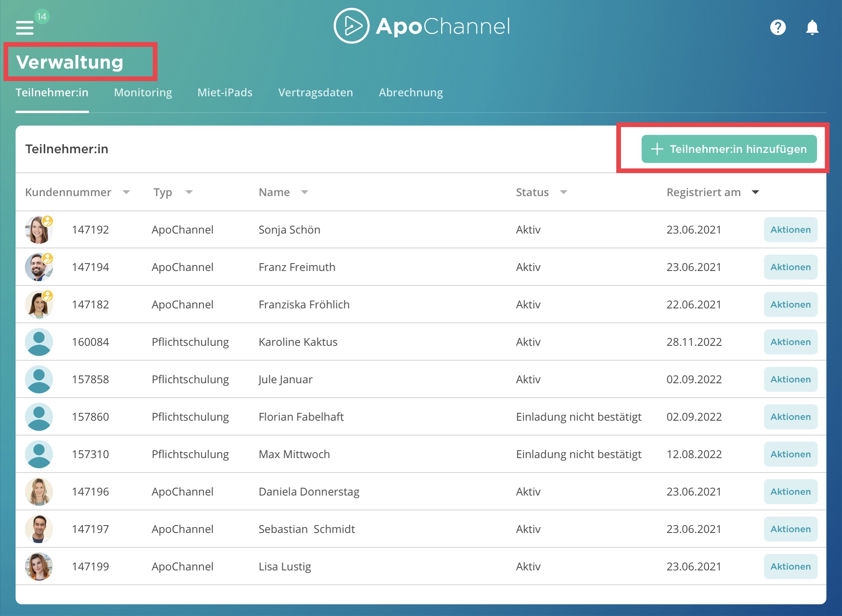
Task: Click the name Franziska Fröhlich
Action: pyautogui.click(x=304, y=304)
